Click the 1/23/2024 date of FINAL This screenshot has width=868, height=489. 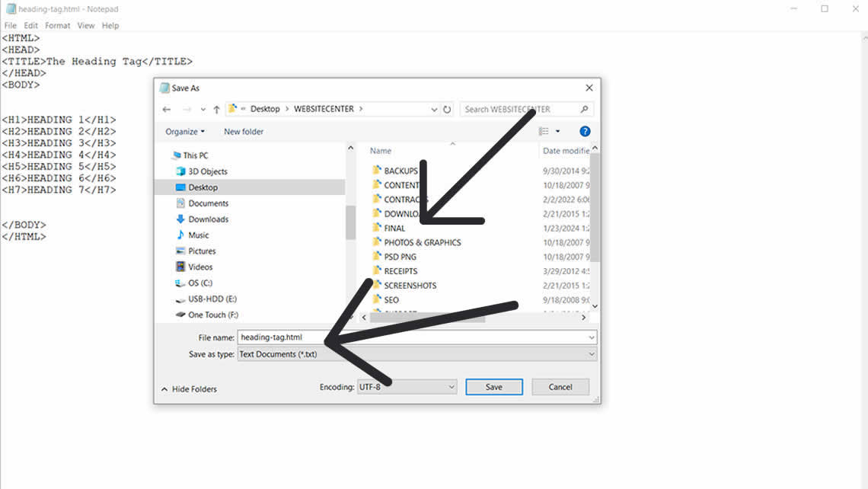pos(566,229)
